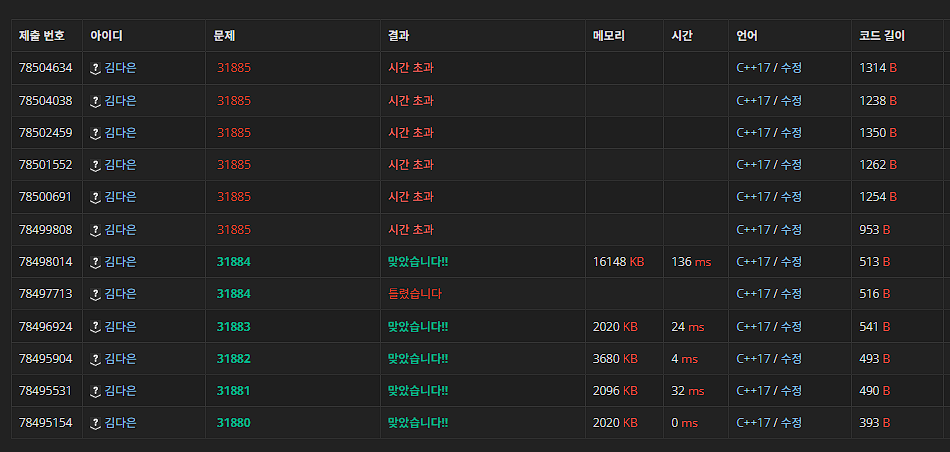
Task: Click tier badge icon in submission 78502459 row
Action: tap(95, 133)
